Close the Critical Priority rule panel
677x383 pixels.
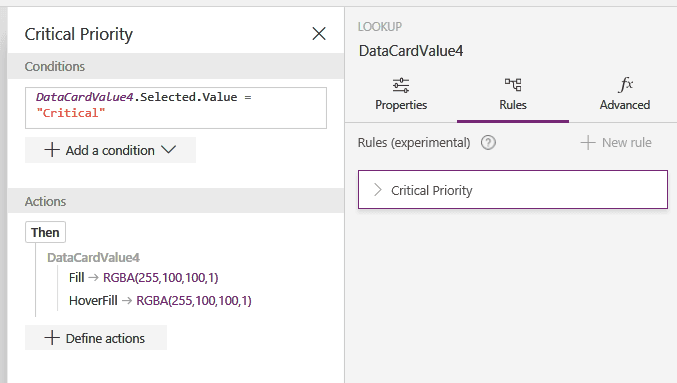pos(319,34)
